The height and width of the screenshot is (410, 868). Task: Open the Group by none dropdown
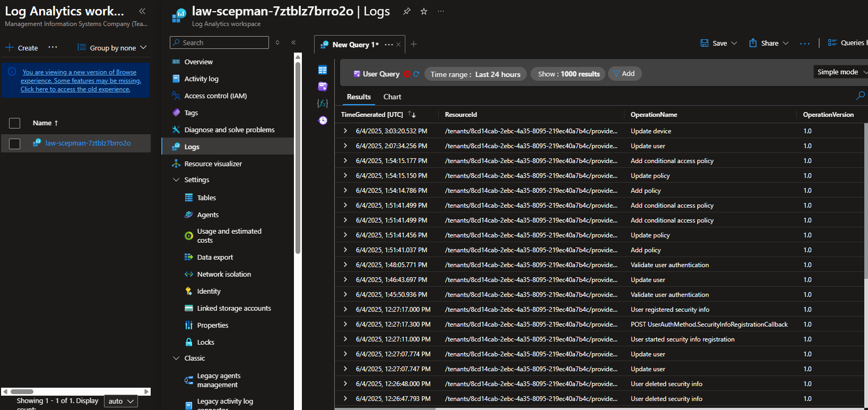point(112,47)
